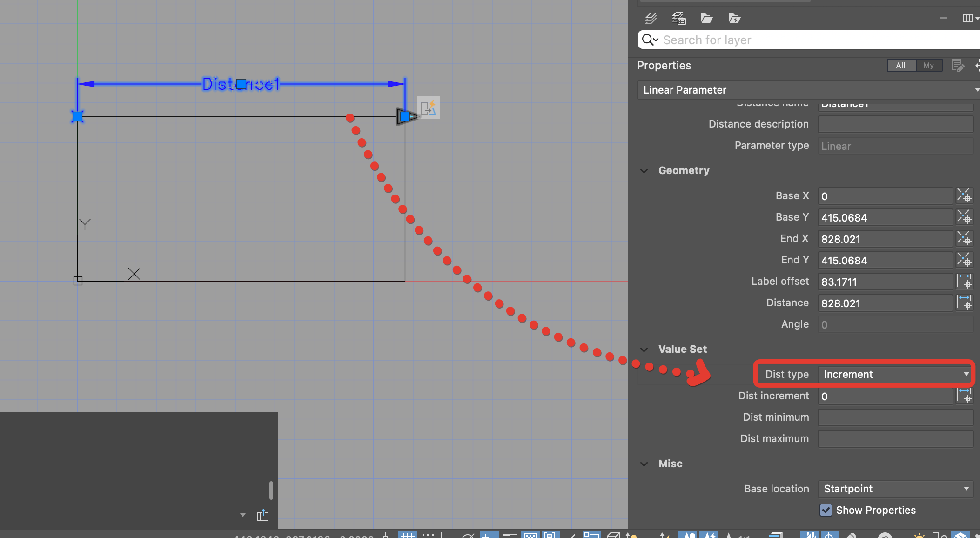Collapse the Geometry section

pos(644,171)
